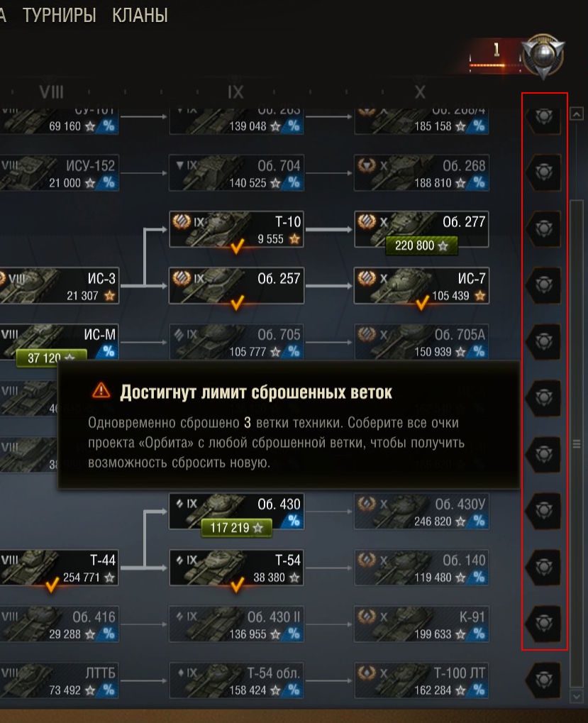The height and width of the screenshot is (723, 588).
Task: Open the Orbita project emblem at top
Action: [543, 56]
